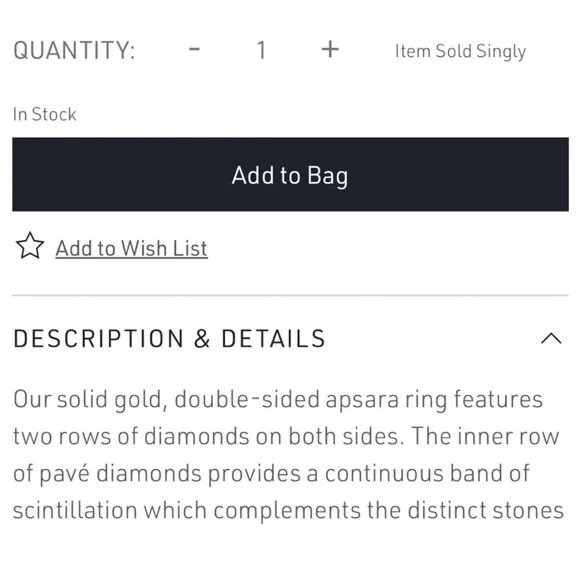580x580 pixels.
Task: Click the word scintillation in the description
Action: [75, 510]
